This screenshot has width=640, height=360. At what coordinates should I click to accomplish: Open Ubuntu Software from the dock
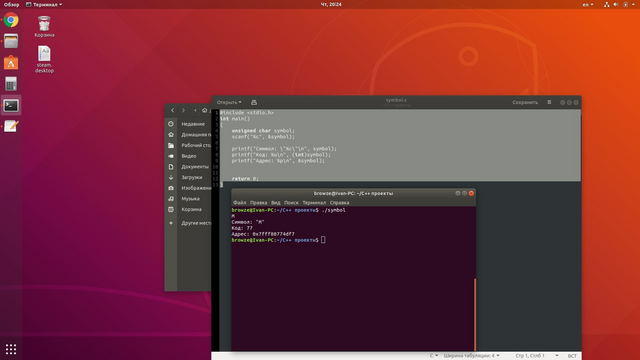[x=11, y=62]
